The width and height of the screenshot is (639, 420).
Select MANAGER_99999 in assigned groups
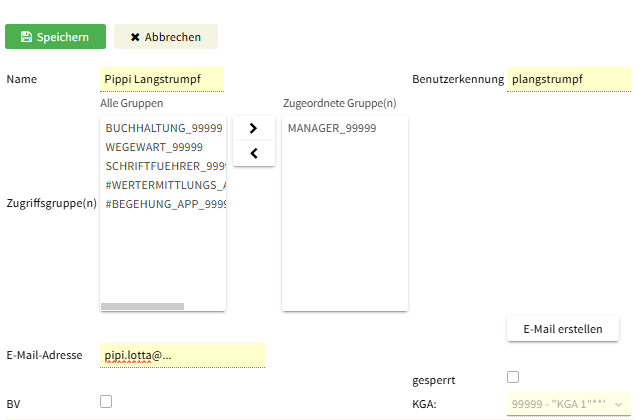(x=332, y=129)
